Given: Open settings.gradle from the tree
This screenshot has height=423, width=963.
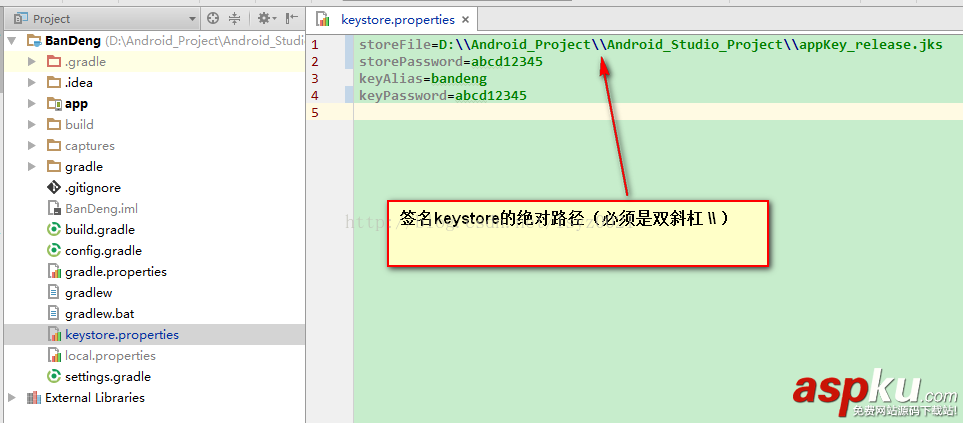Looking at the screenshot, I should pyautogui.click(x=108, y=376).
